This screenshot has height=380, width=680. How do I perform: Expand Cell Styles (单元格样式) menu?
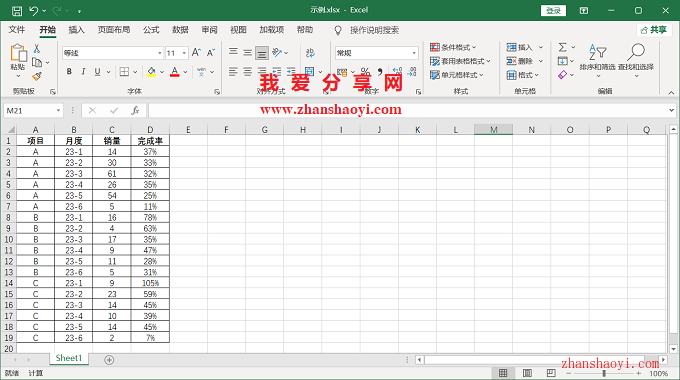click(457, 75)
